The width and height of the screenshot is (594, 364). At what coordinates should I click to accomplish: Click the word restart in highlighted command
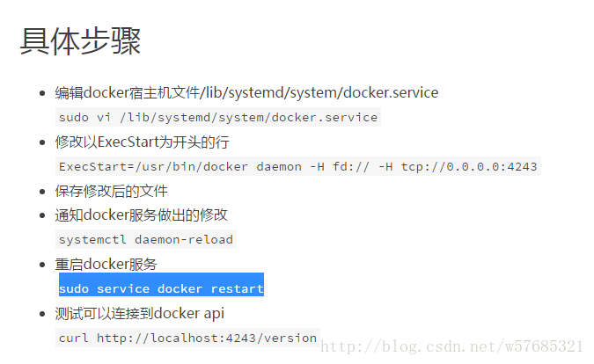(237, 288)
